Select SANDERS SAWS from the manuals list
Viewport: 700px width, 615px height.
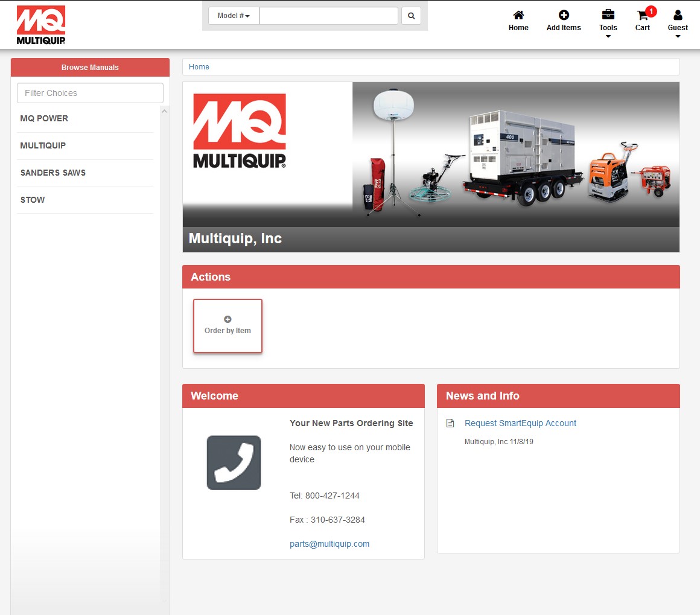coord(52,173)
